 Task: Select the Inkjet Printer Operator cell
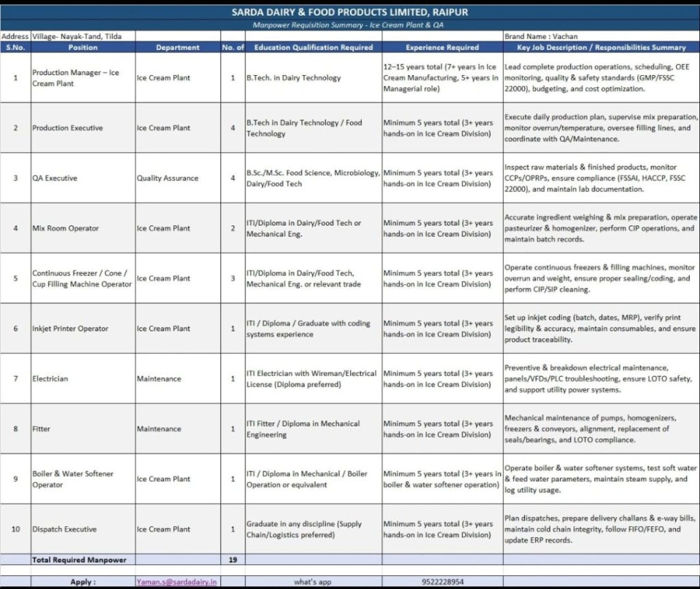83,329
